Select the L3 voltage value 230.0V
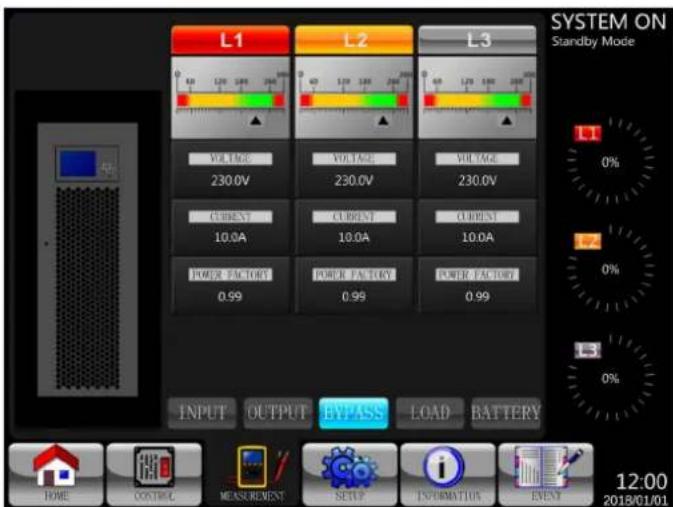Viewport: 673px width, 507px height. [x=477, y=181]
